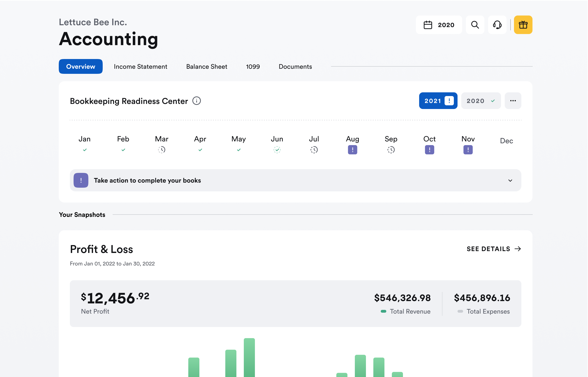Viewport: 588px width, 377px height.
Task: Switch to Income Statement tab
Action: pos(140,67)
